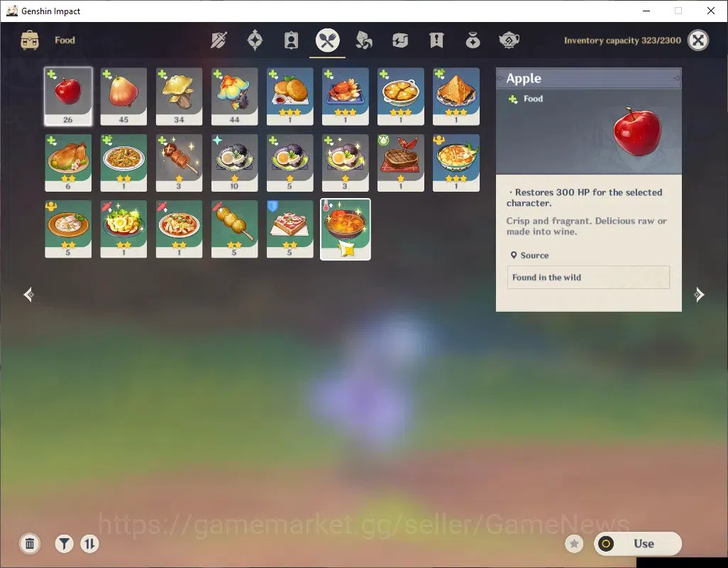This screenshot has width=728, height=568.
Task: Select the shield-buff toast dish
Action: (289, 229)
